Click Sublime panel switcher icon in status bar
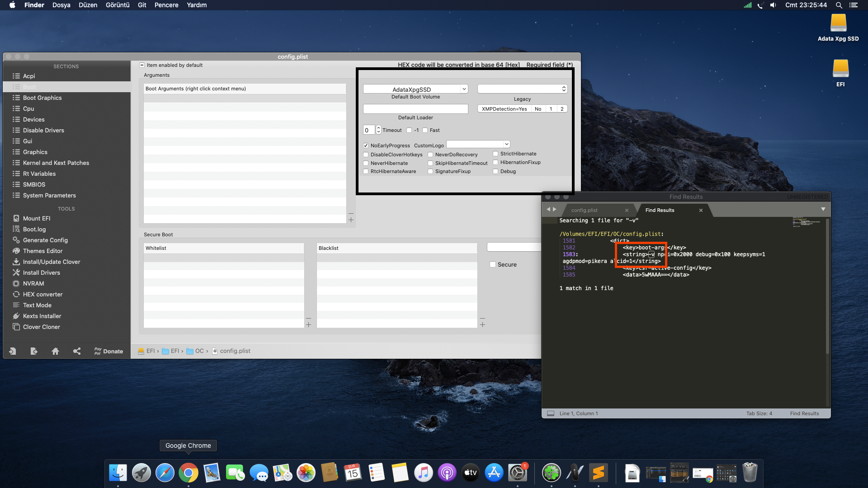868x488 pixels. (550, 413)
